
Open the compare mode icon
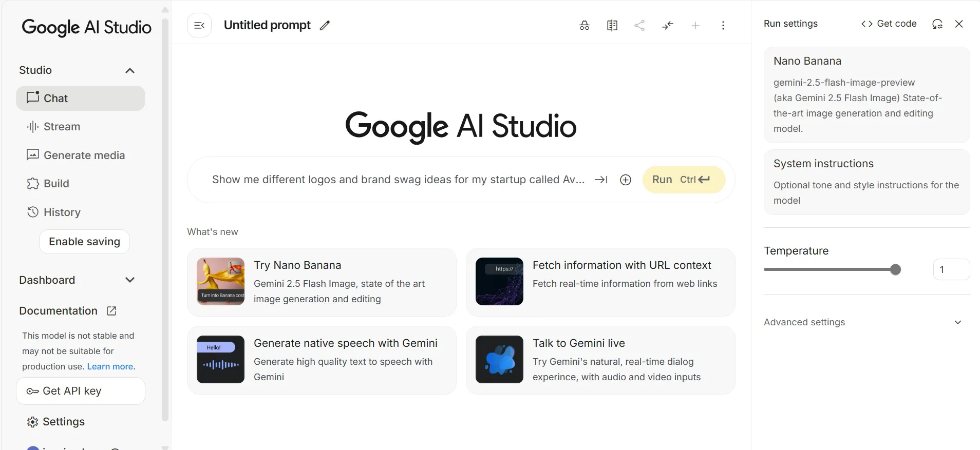pyautogui.click(x=612, y=25)
